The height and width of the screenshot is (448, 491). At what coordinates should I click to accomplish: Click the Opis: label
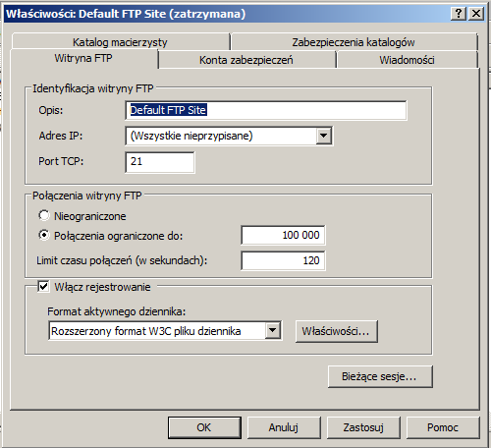pos(51,110)
